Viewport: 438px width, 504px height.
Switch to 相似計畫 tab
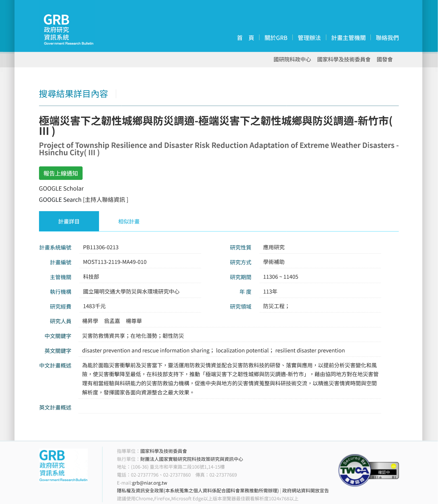pos(129,222)
